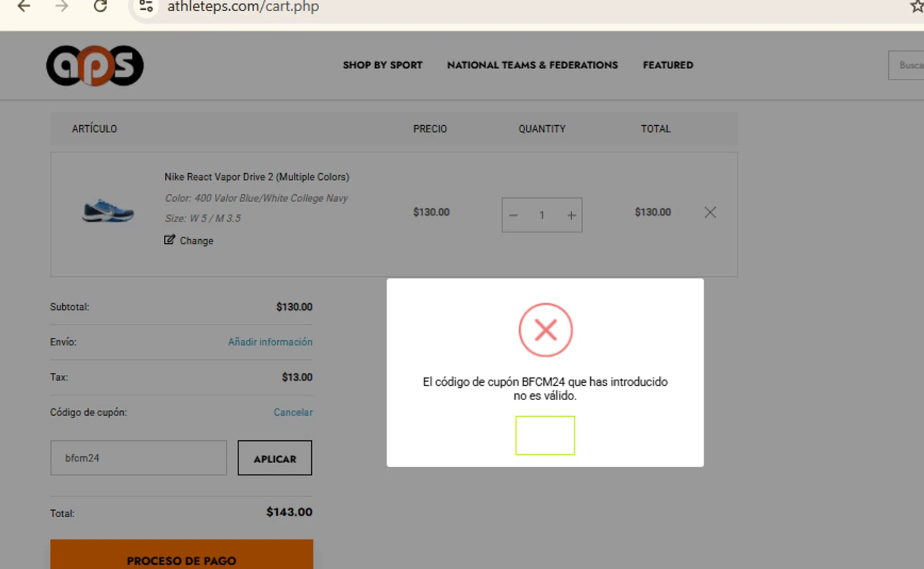
Task: Click Cancelar next to coupon code
Action: 293,412
